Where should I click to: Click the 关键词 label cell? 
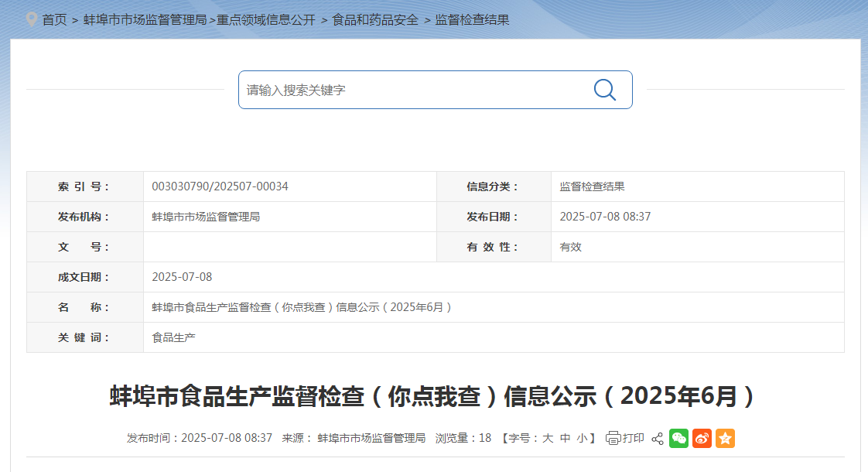85,337
